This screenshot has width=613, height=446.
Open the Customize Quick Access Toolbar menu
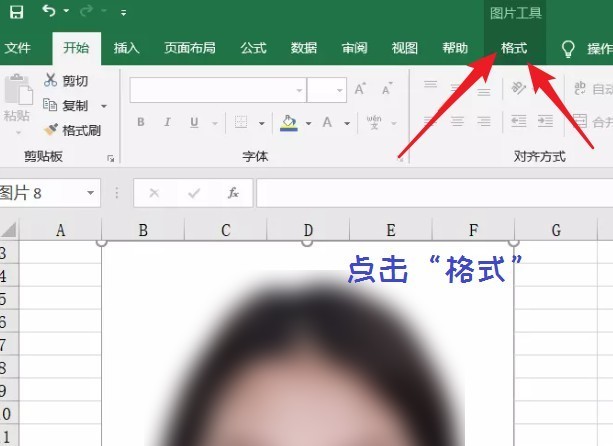click(x=124, y=13)
